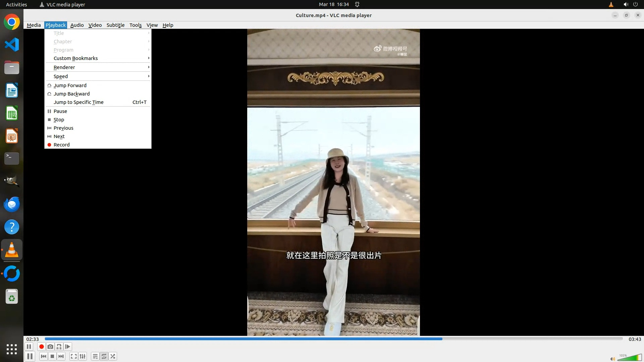This screenshot has height=362, width=644.
Task: Click Record in the Playback menu
Action: coord(62,145)
